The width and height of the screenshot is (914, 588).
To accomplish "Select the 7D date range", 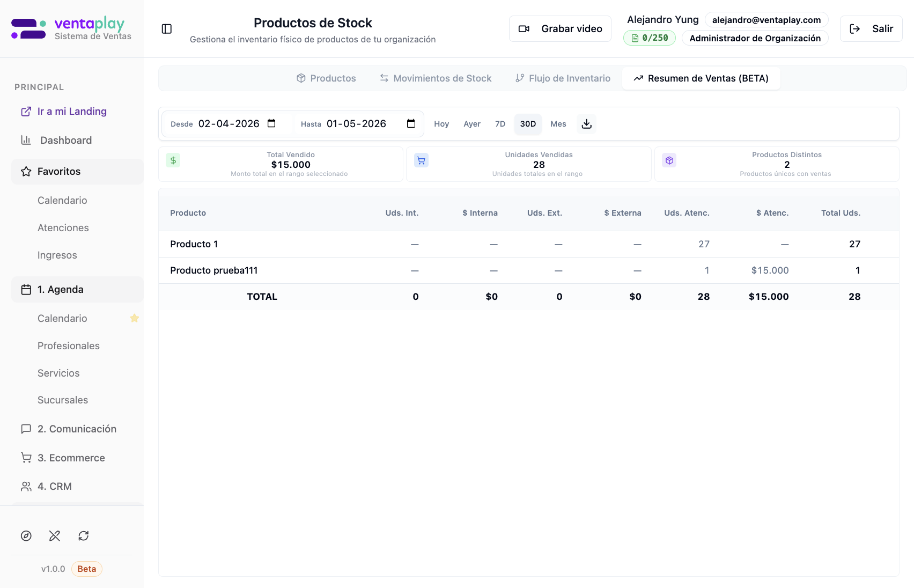I will [500, 124].
